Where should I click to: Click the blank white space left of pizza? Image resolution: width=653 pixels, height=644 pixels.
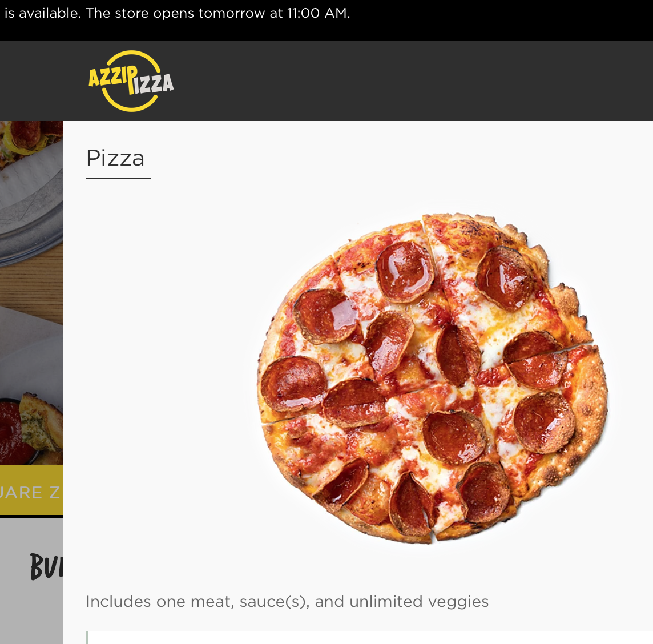click(x=167, y=375)
